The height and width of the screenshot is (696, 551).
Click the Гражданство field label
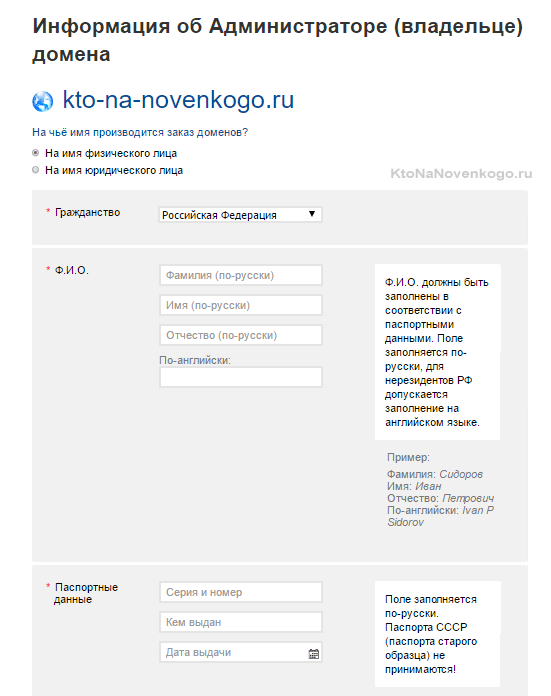coord(87,212)
